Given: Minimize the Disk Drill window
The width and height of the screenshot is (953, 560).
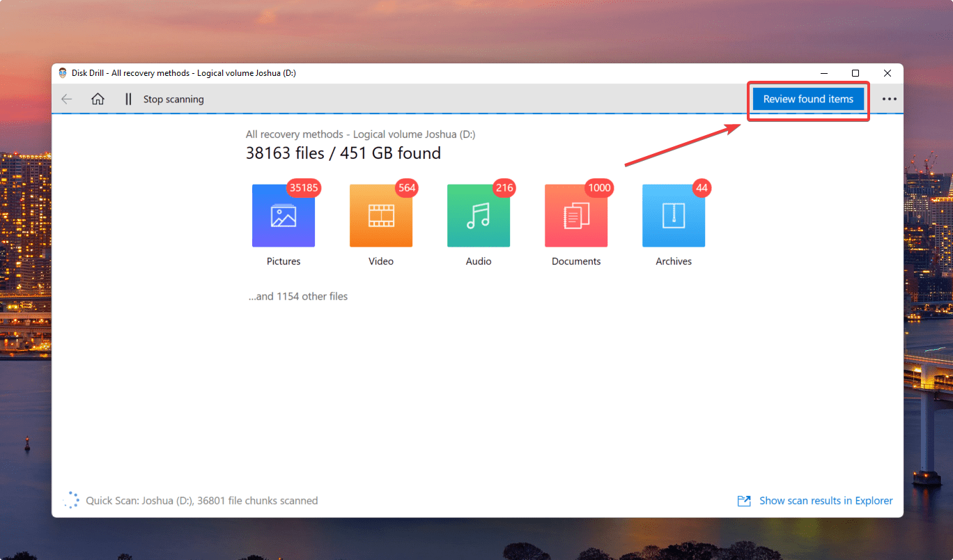Looking at the screenshot, I should point(823,73).
